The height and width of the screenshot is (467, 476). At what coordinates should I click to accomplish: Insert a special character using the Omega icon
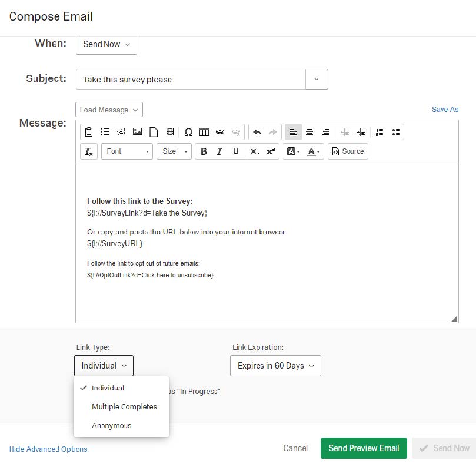187,131
